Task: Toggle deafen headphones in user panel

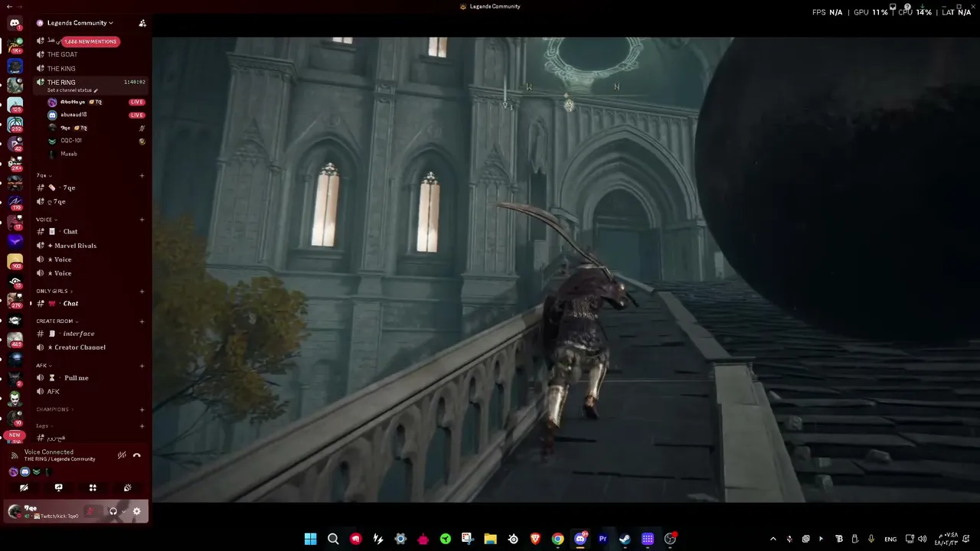Action: (113, 511)
